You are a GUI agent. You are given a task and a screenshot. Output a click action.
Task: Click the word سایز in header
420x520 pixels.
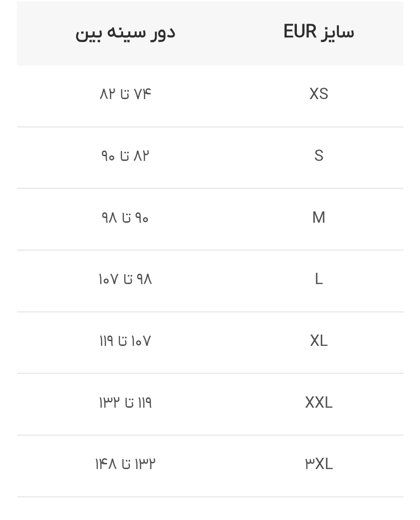[337, 33]
